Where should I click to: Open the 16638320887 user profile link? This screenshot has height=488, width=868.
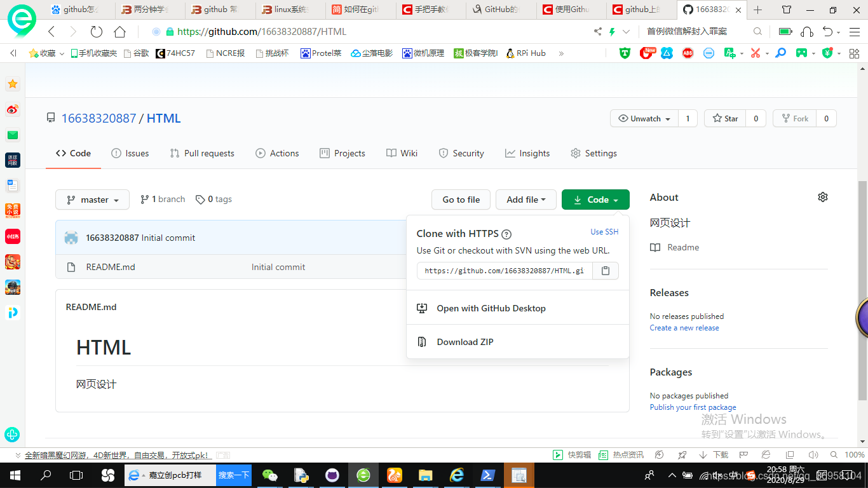coord(98,118)
